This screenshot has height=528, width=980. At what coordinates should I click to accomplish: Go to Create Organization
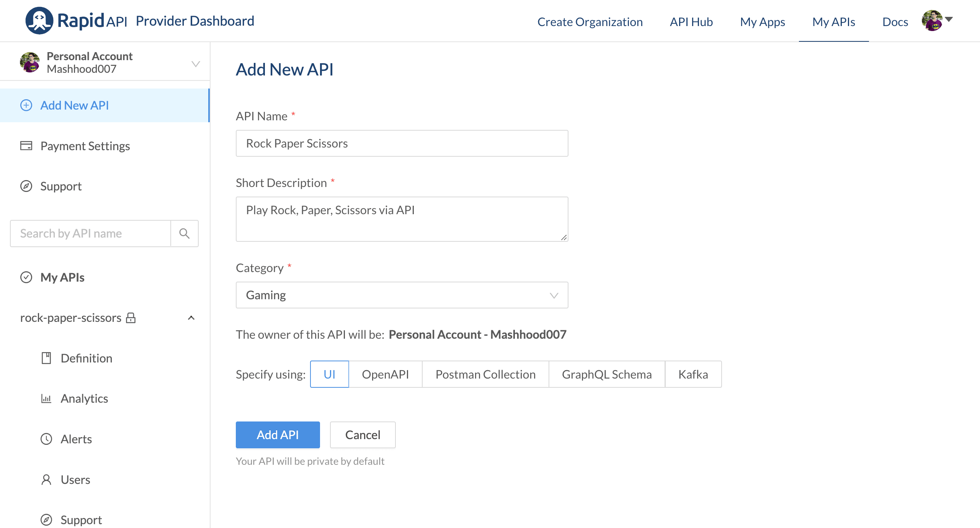590,22
